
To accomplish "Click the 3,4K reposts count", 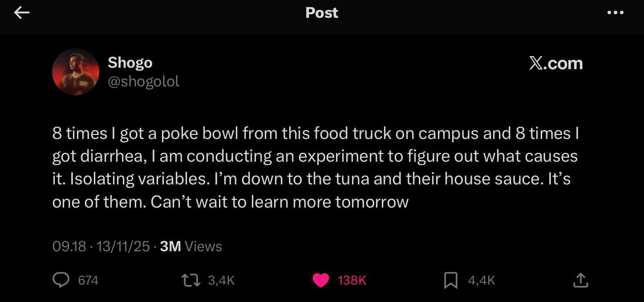I will click(221, 280).
